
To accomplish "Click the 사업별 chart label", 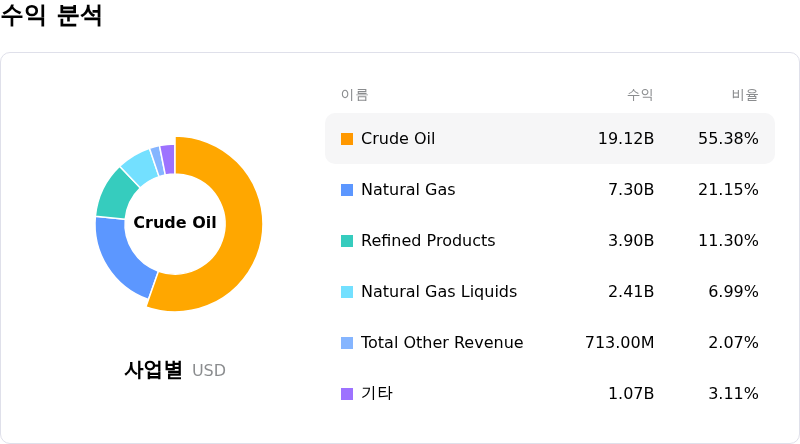I will 153,369.
